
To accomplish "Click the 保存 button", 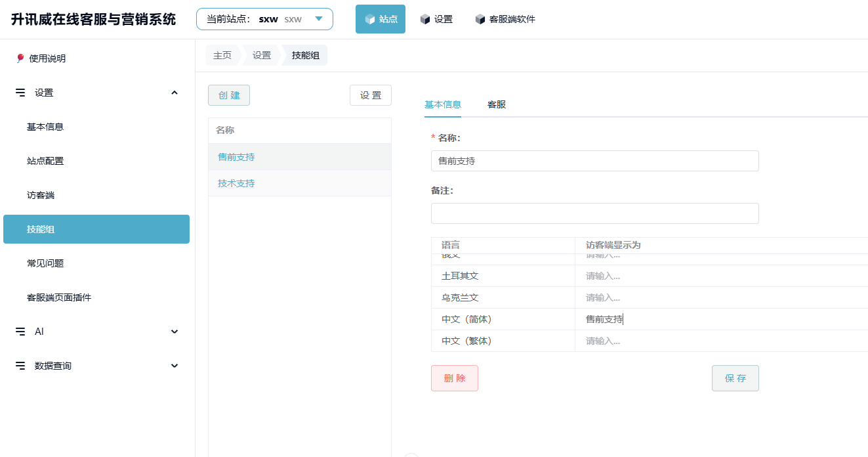I will click(735, 378).
